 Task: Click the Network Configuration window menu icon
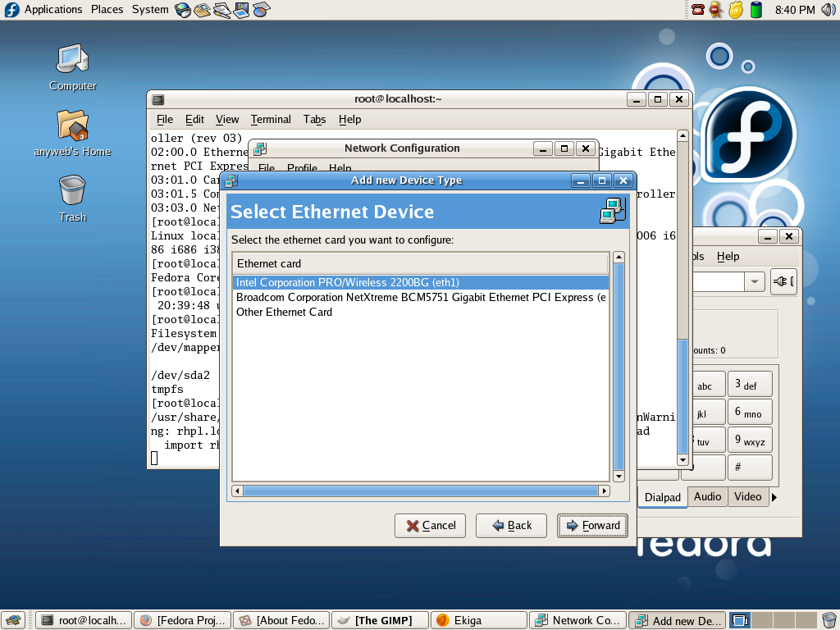(x=260, y=148)
